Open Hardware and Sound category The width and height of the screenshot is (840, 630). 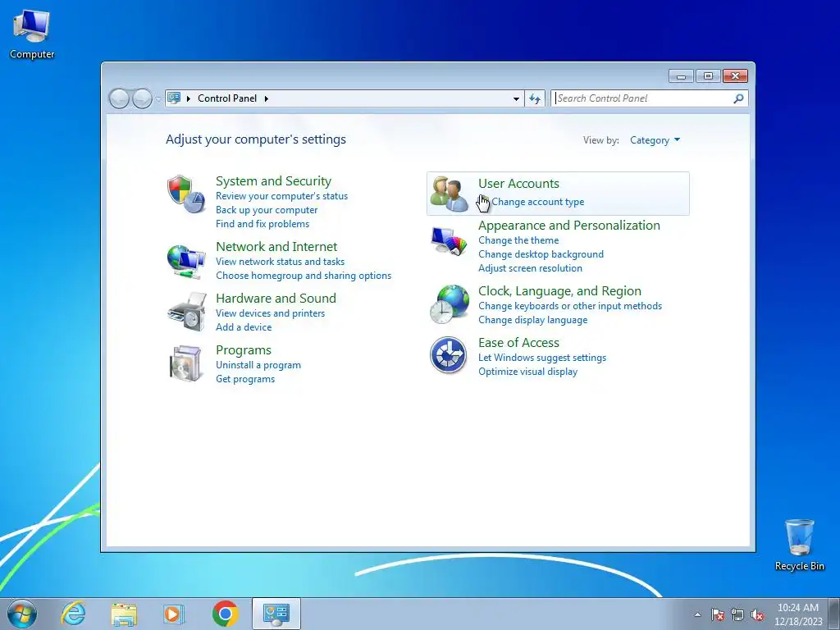pos(276,299)
